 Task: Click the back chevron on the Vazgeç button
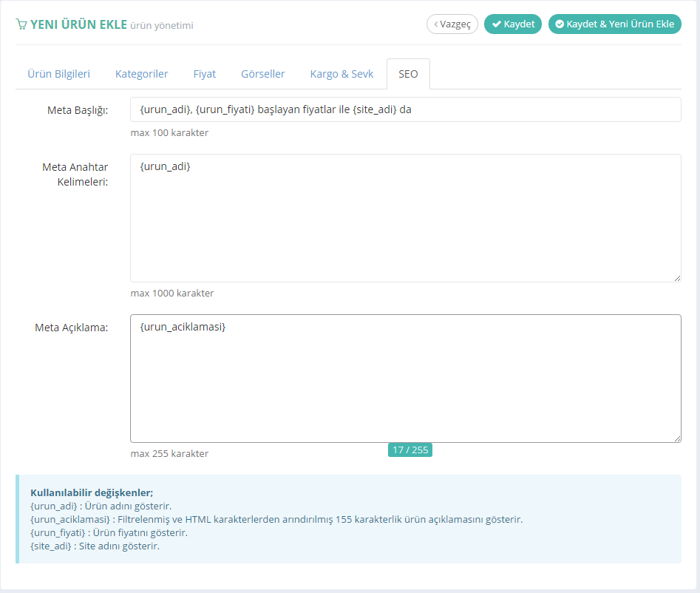pyautogui.click(x=436, y=24)
